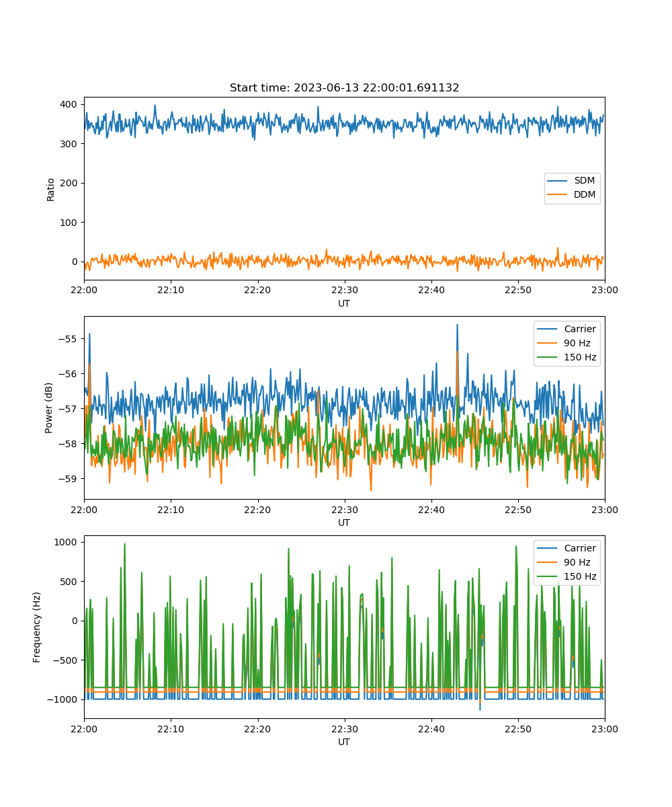This screenshot has width=672, height=807.
Task: Click the Power (dB) y-axis label
Action: coord(49,408)
